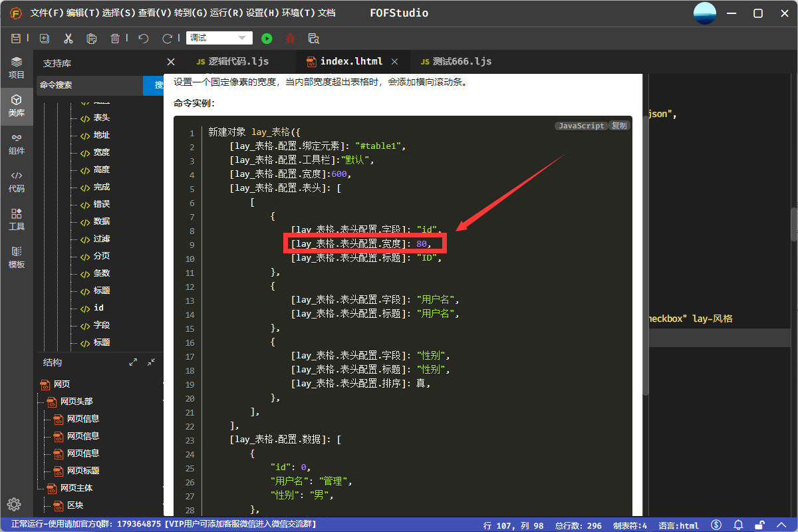The width and height of the screenshot is (798, 532).
Task: Click the dollar coin icon in the status bar
Action: [x=716, y=525]
